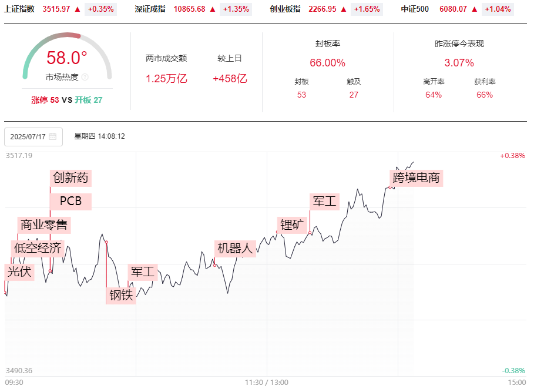Click the red arrow beside 中证500
This screenshot has height=392, width=534.
click(475, 9)
